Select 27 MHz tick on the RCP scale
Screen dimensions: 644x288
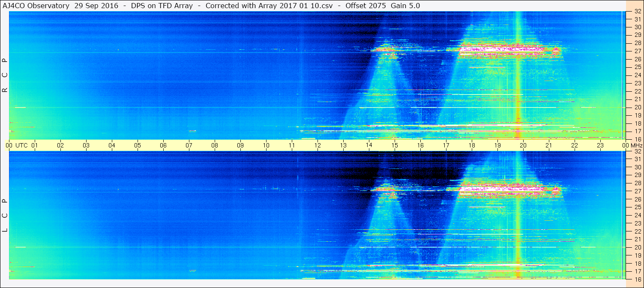pos(637,51)
